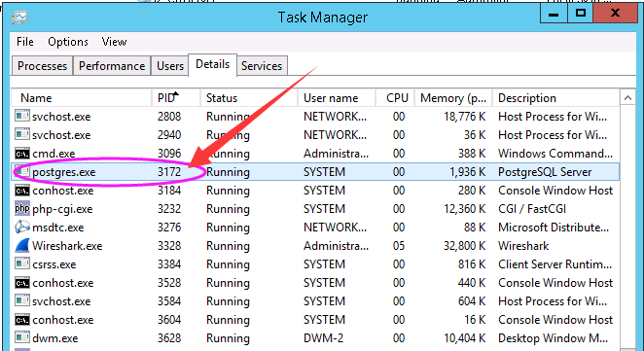Select the php-cgi.exe process name
644x351 pixels.
point(62,209)
